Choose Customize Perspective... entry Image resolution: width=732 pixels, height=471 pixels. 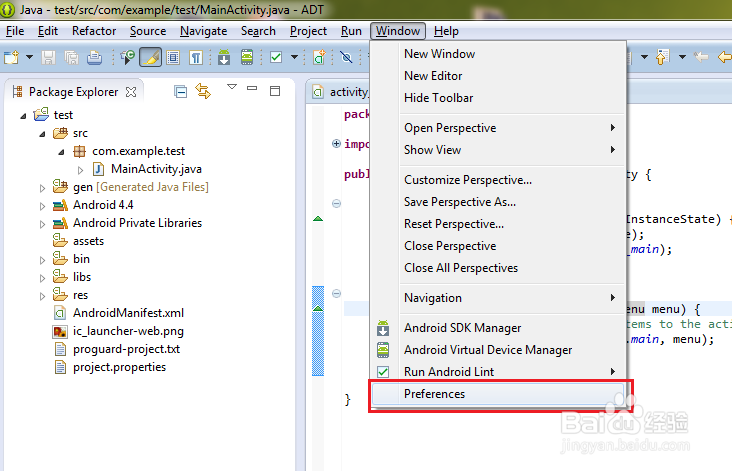coord(498,180)
